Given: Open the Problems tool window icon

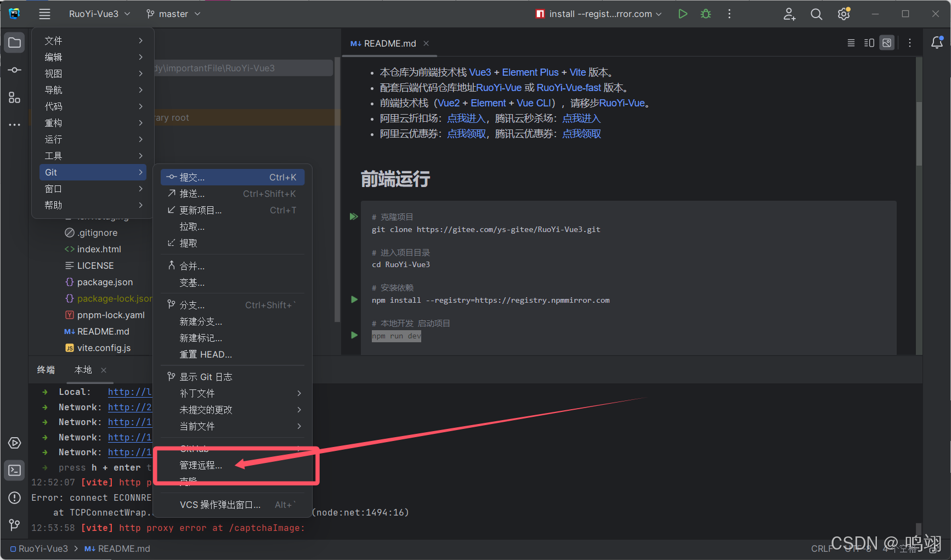Looking at the screenshot, I should [14, 497].
